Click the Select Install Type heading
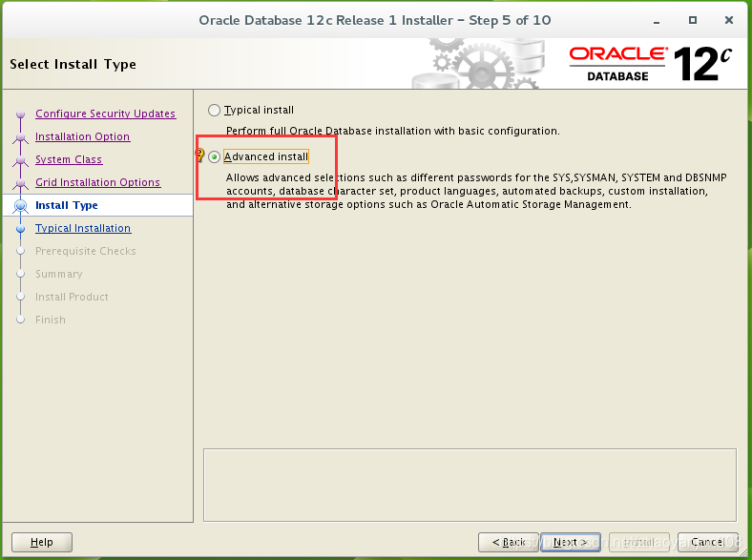The image size is (752, 560). coord(73,64)
